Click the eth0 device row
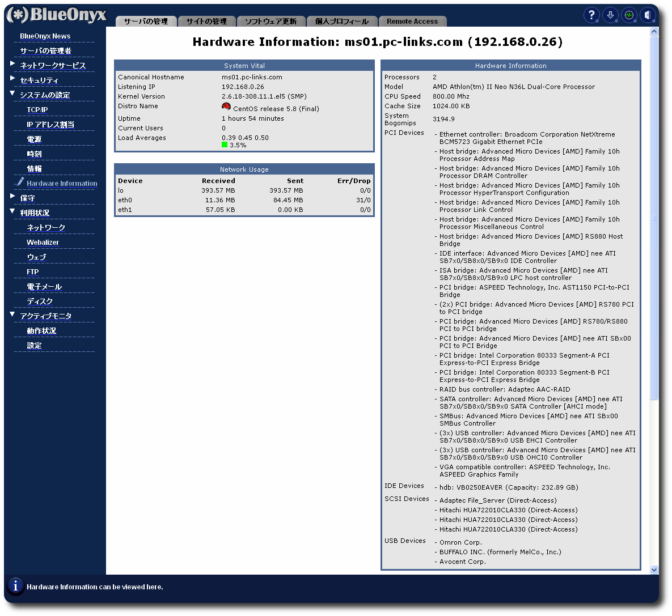Viewport: 672px width, 616px height. coord(244,200)
